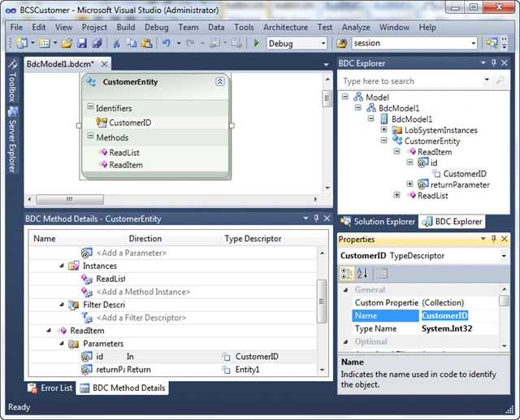Collapse the CustomerEntity shape with chevron
The width and height of the screenshot is (520, 420).
point(220,81)
